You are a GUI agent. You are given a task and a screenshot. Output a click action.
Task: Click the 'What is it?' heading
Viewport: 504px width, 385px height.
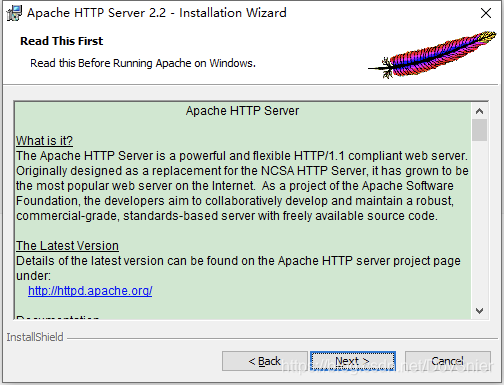pos(44,141)
